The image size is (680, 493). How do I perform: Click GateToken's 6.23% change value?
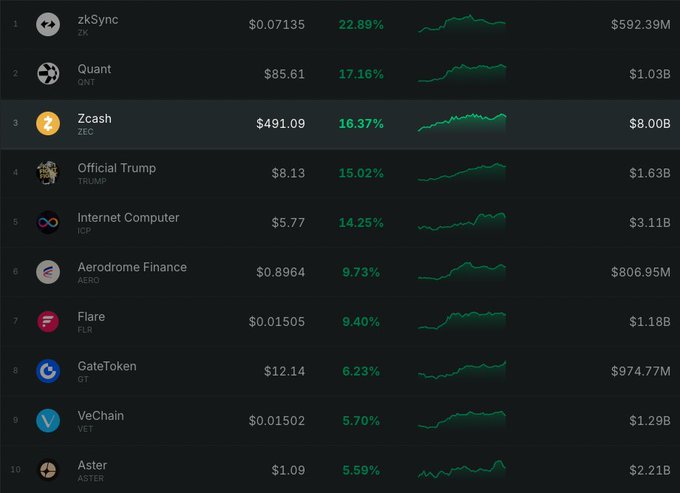coord(360,371)
